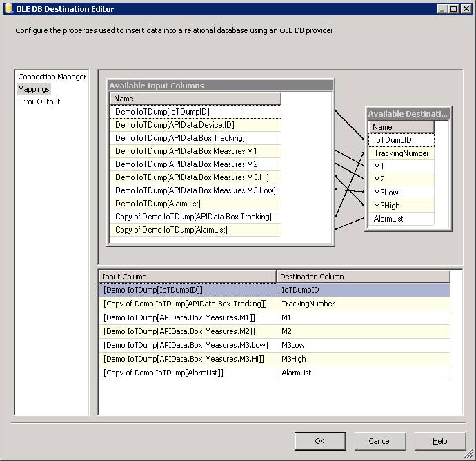Select destination column AlarmList in diagram

pyautogui.click(x=401, y=219)
